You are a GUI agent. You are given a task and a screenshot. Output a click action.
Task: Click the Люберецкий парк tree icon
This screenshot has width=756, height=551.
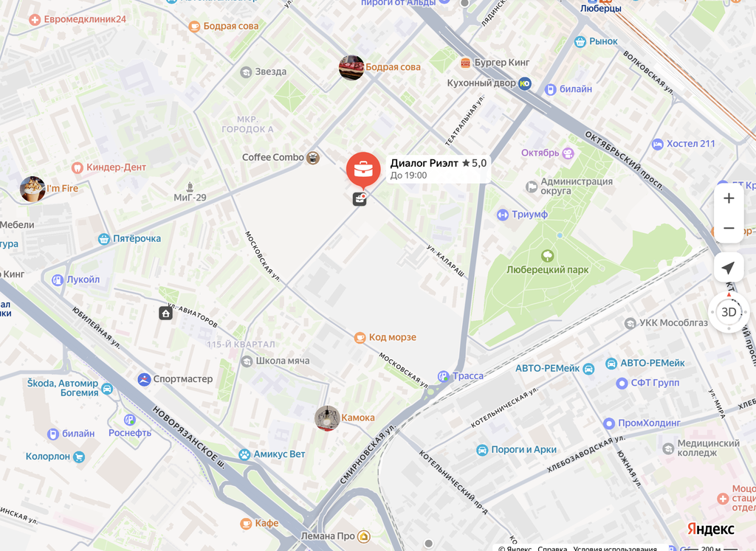547,255
